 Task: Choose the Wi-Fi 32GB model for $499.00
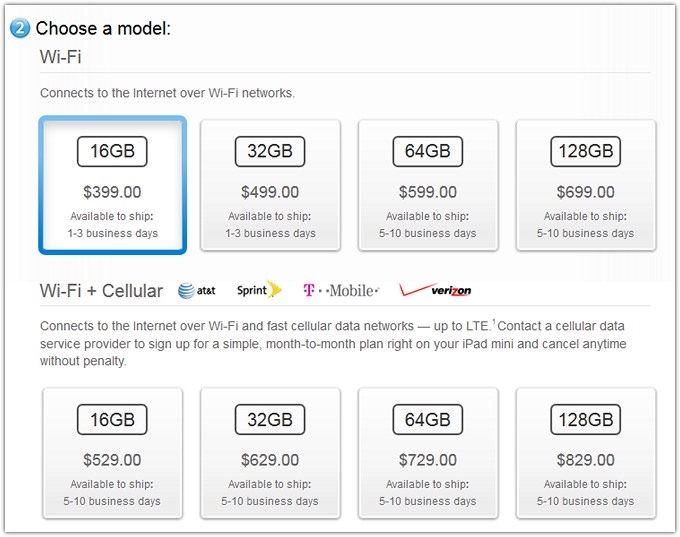271,186
